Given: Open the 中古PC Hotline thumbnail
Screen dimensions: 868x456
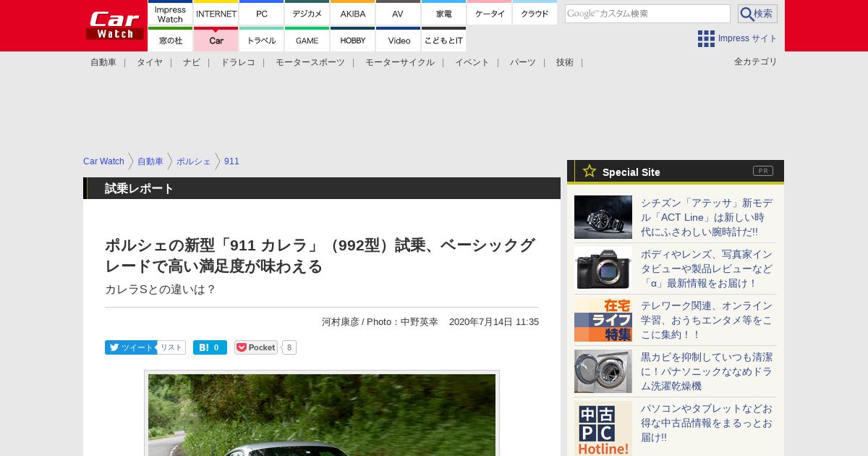Looking at the screenshot, I should 603,428.
